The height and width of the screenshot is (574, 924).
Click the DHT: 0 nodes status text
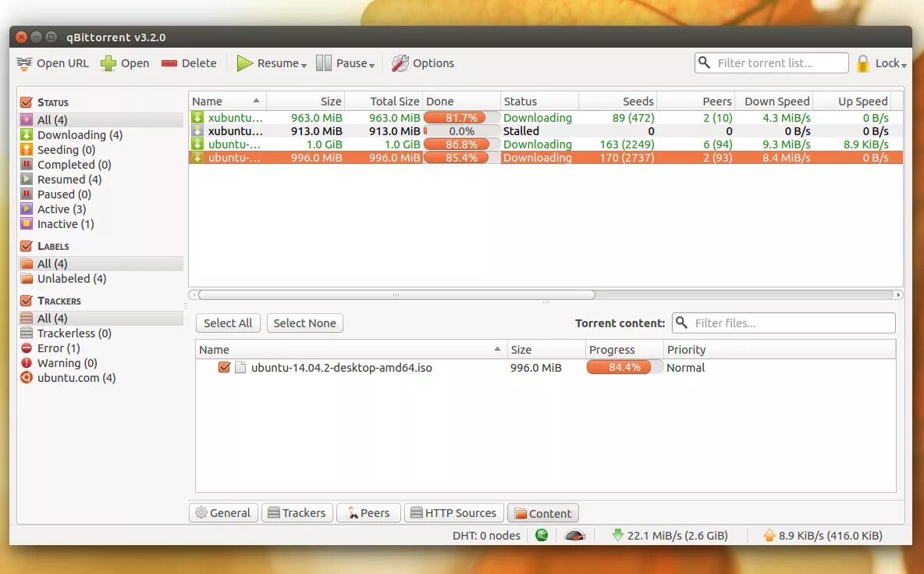point(486,536)
